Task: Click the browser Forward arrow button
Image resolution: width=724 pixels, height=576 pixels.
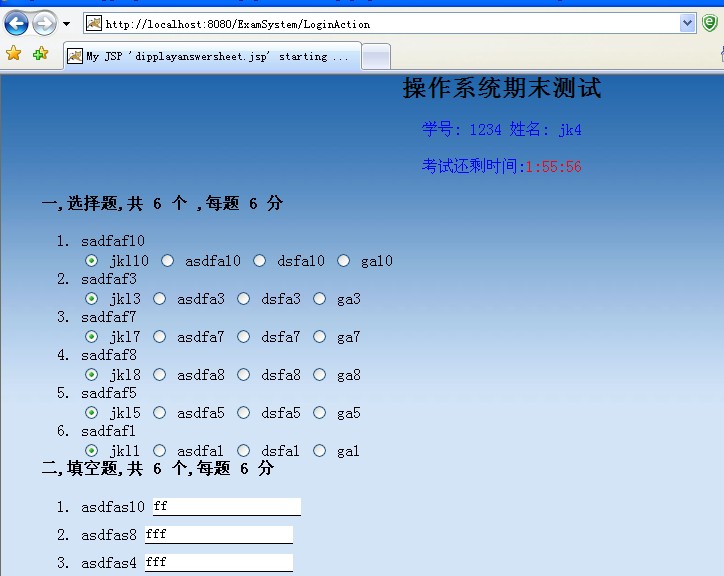Action: coord(45,24)
